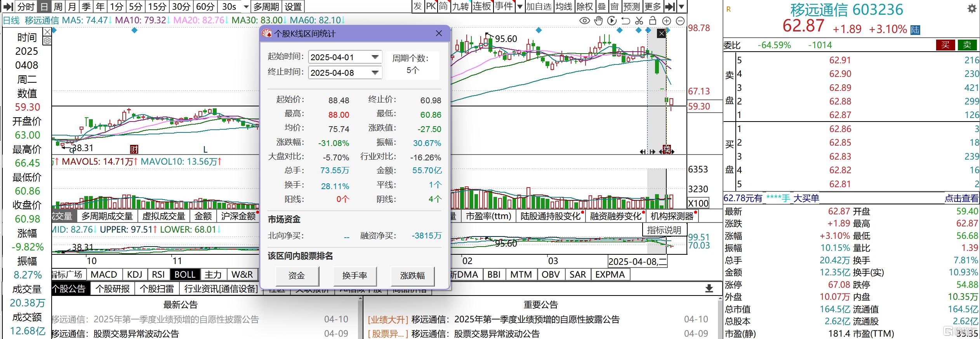Viewport: 980px width, 339px height.
Task: Switch to 周 weekly K-line
Action: (58, 7)
